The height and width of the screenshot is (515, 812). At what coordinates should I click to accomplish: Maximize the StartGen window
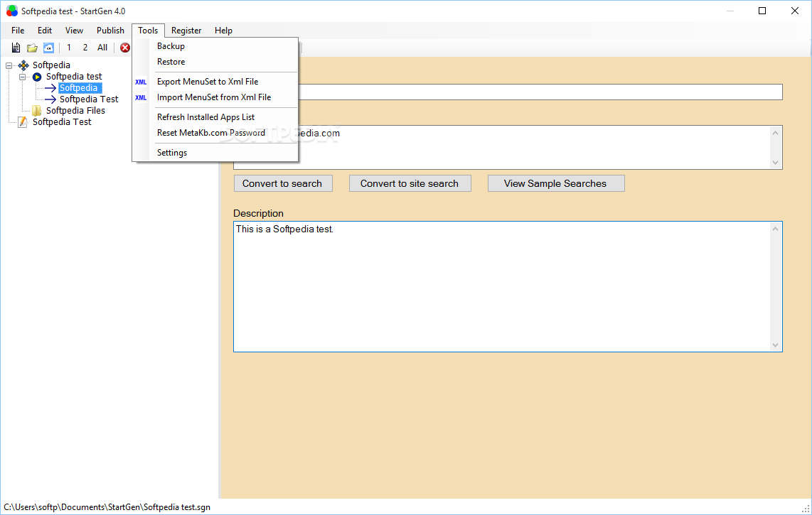(762, 11)
